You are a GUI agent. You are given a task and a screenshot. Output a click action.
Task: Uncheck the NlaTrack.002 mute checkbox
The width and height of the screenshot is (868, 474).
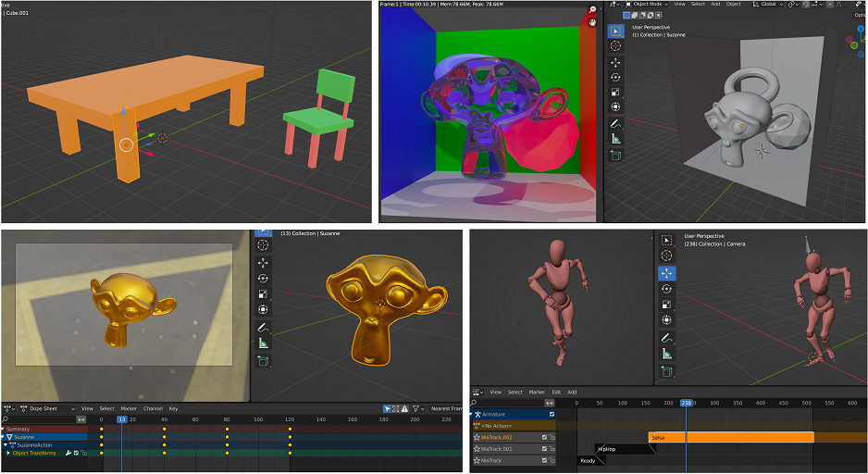[x=545, y=438]
